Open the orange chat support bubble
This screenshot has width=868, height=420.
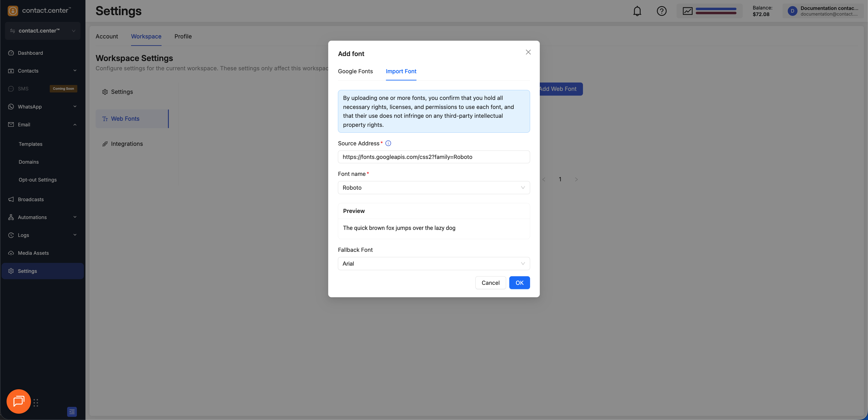(x=19, y=401)
